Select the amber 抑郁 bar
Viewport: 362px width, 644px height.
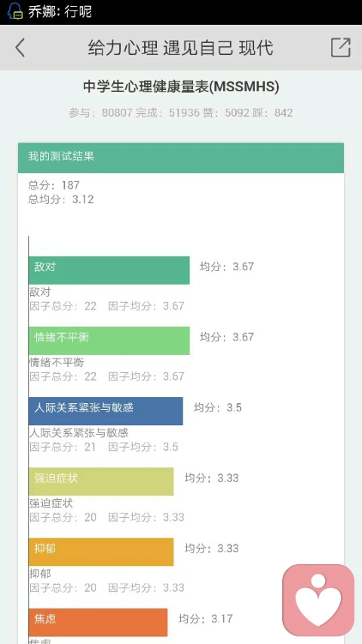pos(101,552)
